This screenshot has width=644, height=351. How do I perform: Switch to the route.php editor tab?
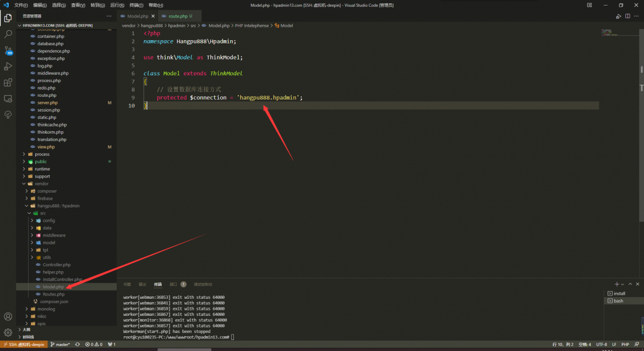179,16
